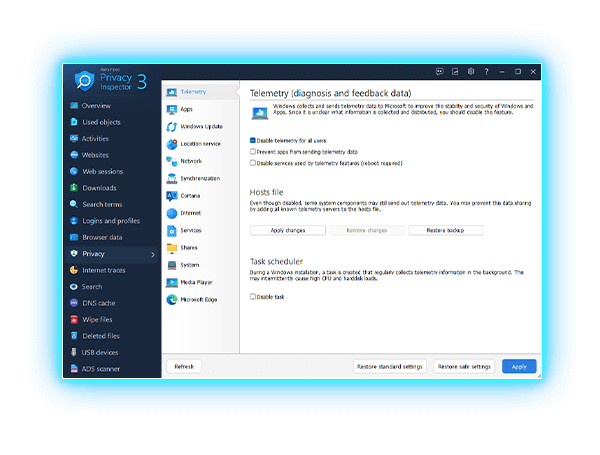Image resolution: width=600 pixels, height=455 pixels.
Task: Open the USB devices sidebar icon
Action: pyautogui.click(x=73, y=353)
